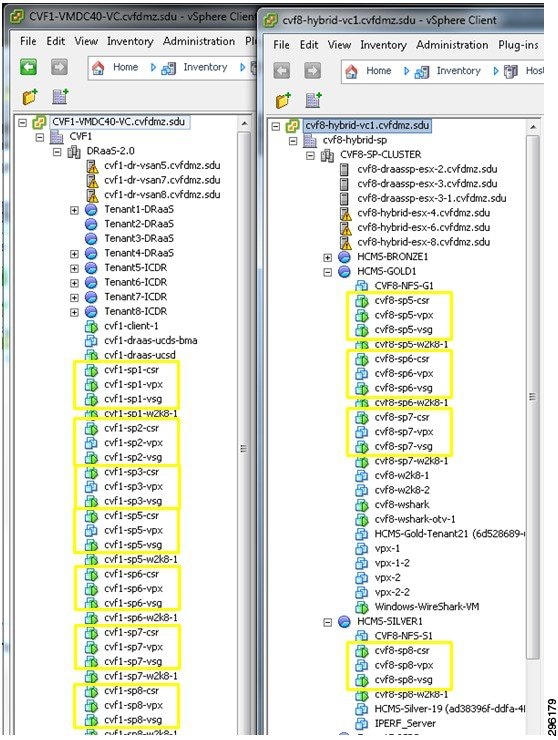Collapse the HCMS-GOLD1 resource pool
The image size is (558, 740).
pyautogui.click(x=328, y=272)
